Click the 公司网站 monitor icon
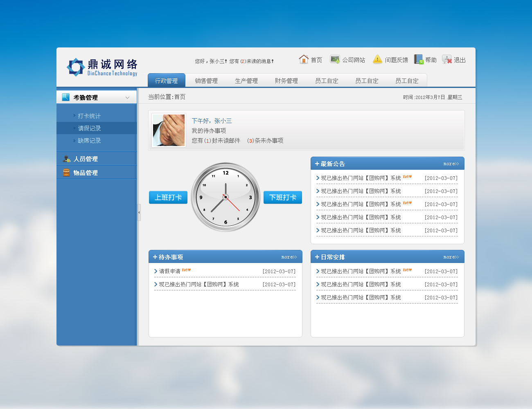 pos(335,59)
